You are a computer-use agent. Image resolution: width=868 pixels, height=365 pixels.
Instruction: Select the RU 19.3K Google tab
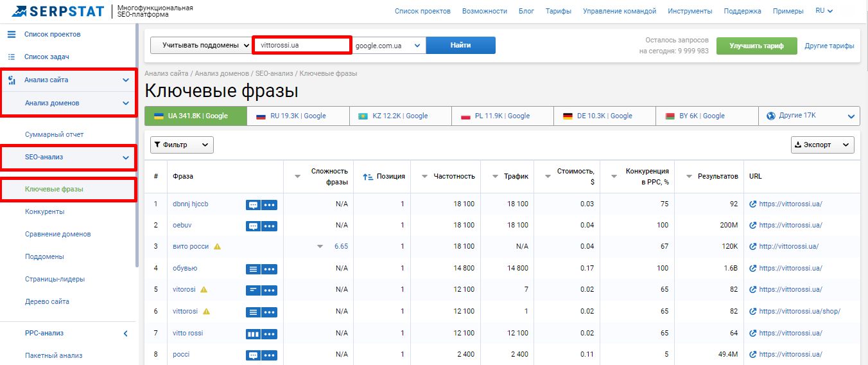[x=298, y=116]
